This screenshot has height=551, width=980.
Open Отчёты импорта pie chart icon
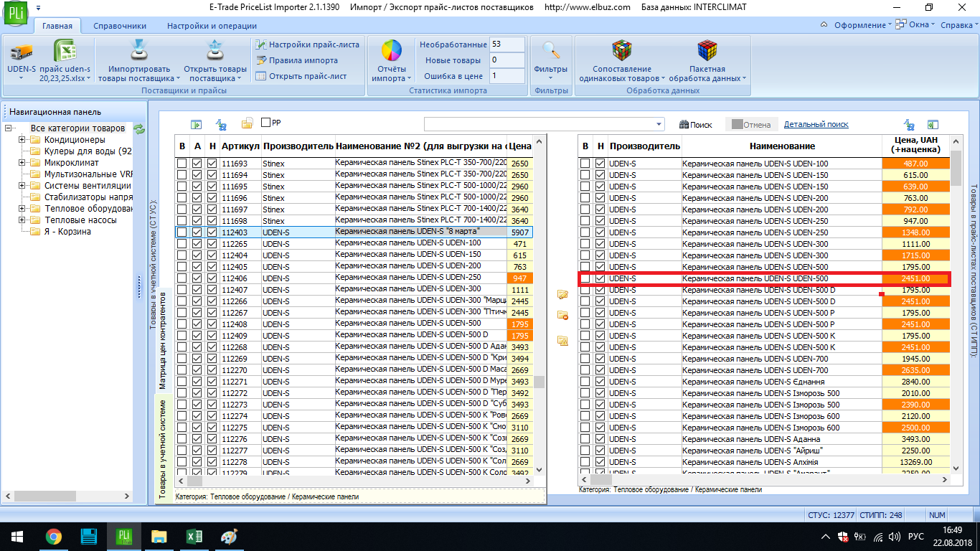pyautogui.click(x=391, y=51)
